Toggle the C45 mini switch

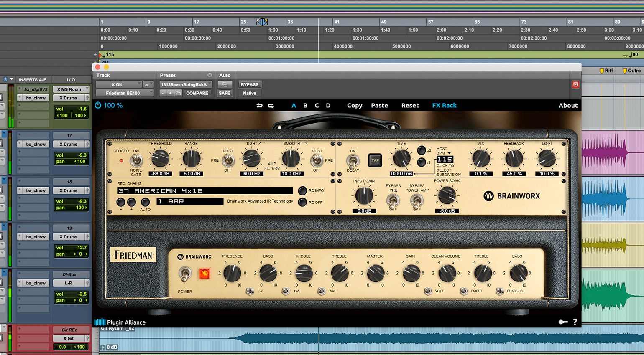[286, 291]
